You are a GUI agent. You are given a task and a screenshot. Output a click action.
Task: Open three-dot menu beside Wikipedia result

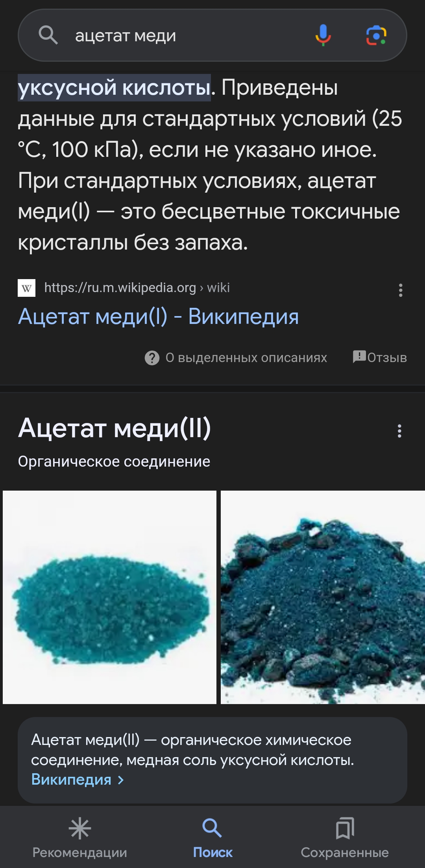click(400, 290)
